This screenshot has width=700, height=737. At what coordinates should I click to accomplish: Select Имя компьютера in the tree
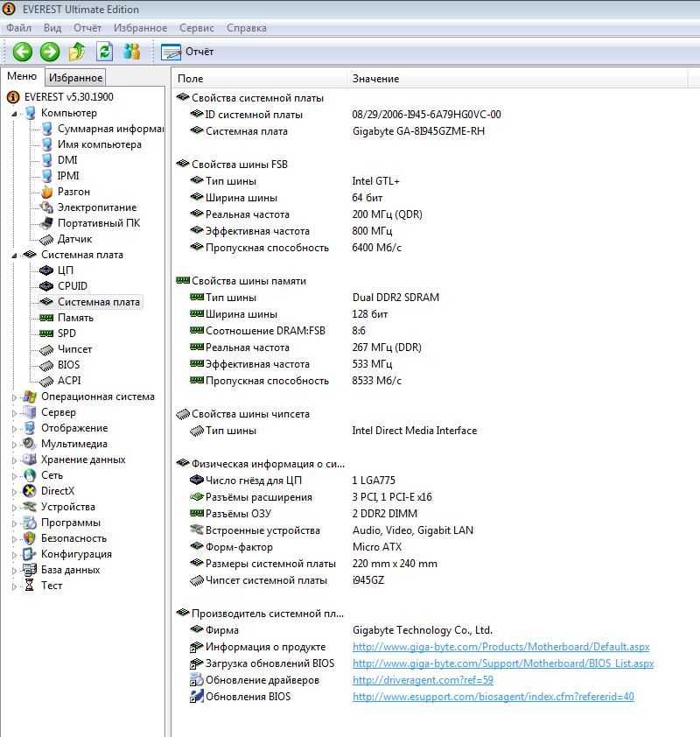(x=100, y=144)
